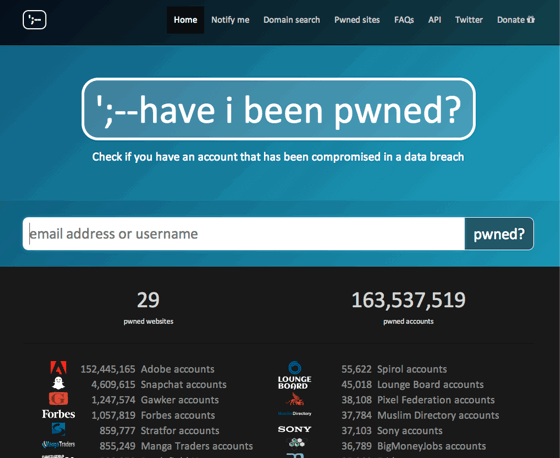Open the Pwned sites page

pos(357,20)
